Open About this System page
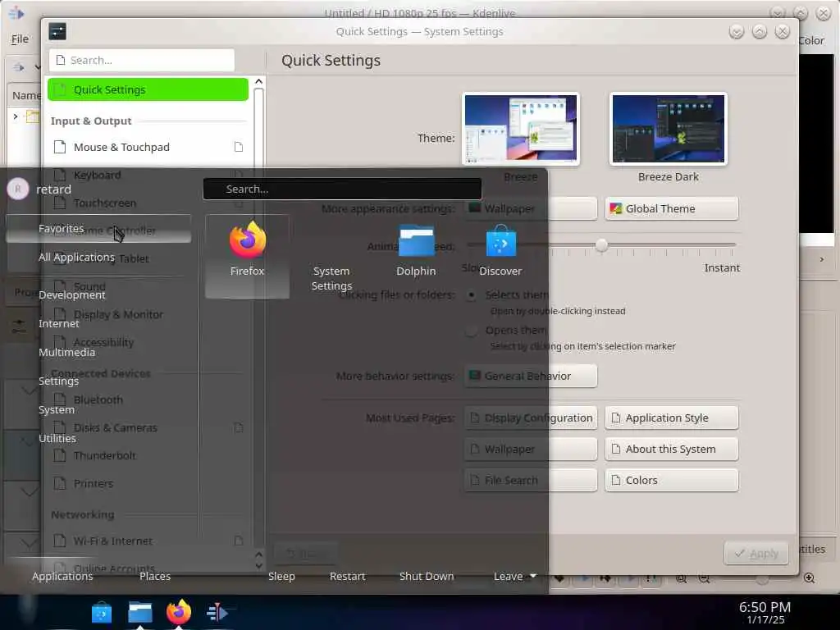The width and height of the screenshot is (840, 630). coord(672,449)
